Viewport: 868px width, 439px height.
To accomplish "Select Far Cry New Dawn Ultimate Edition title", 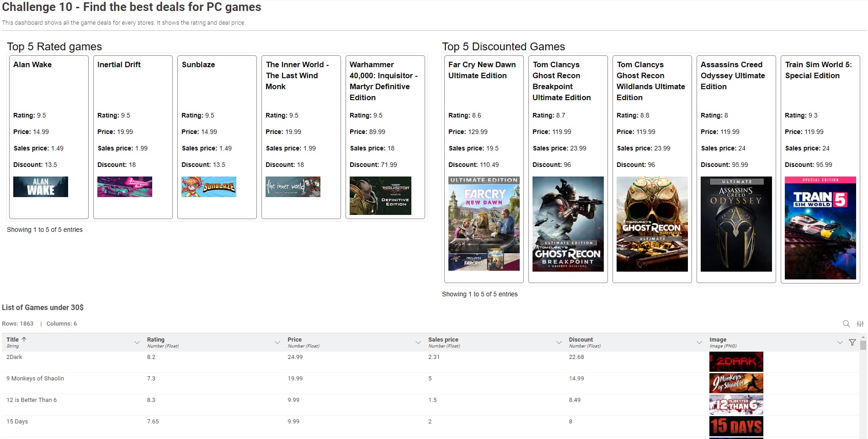I will (x=482, y=70).
